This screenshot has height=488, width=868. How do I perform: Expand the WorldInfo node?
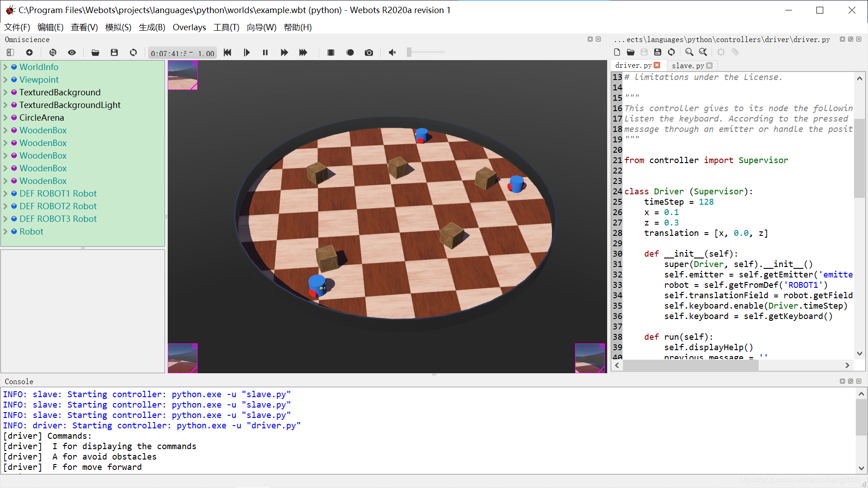[5, 67]
